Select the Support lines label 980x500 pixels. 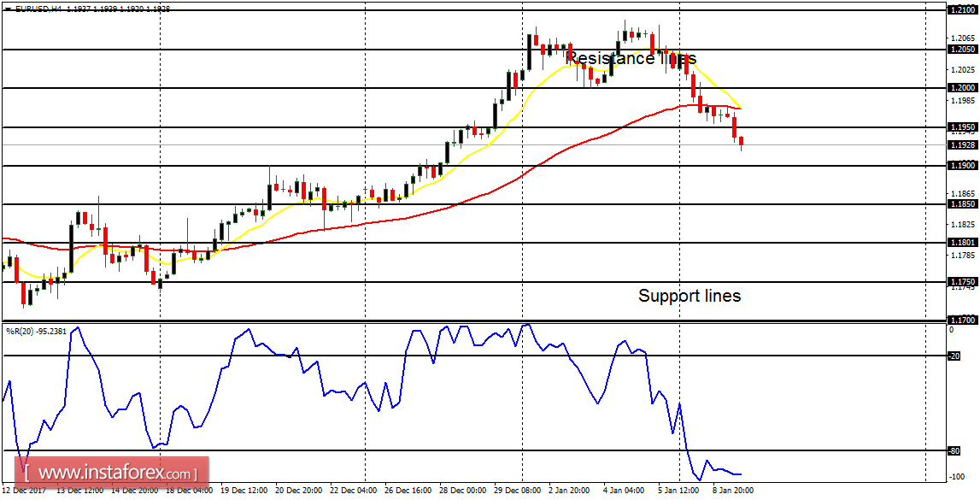pyautogui.click(x=690, y=296)
